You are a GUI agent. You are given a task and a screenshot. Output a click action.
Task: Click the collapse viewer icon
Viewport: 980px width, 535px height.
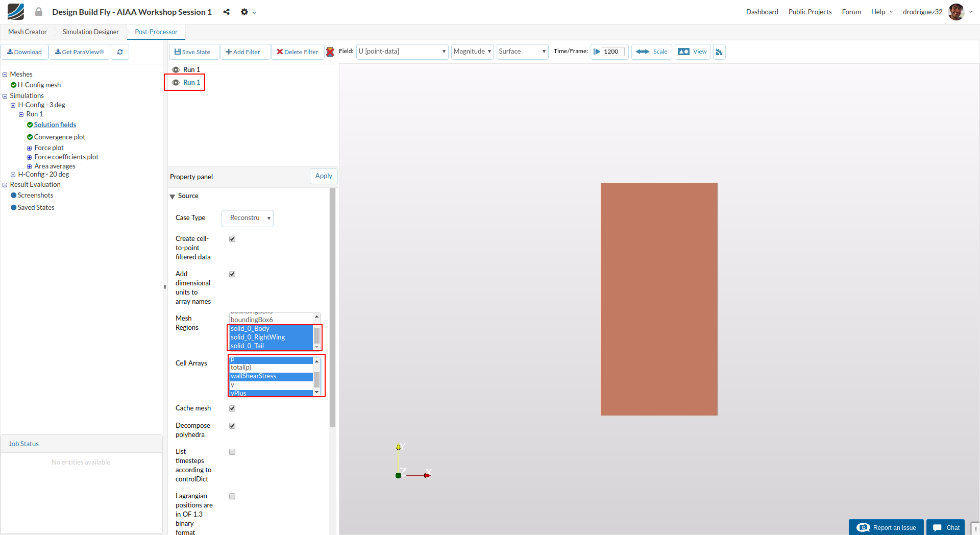point(719,52)
